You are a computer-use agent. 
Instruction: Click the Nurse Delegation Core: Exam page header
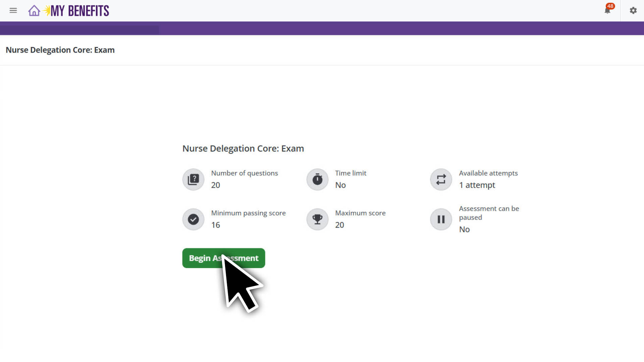(60, 50)
